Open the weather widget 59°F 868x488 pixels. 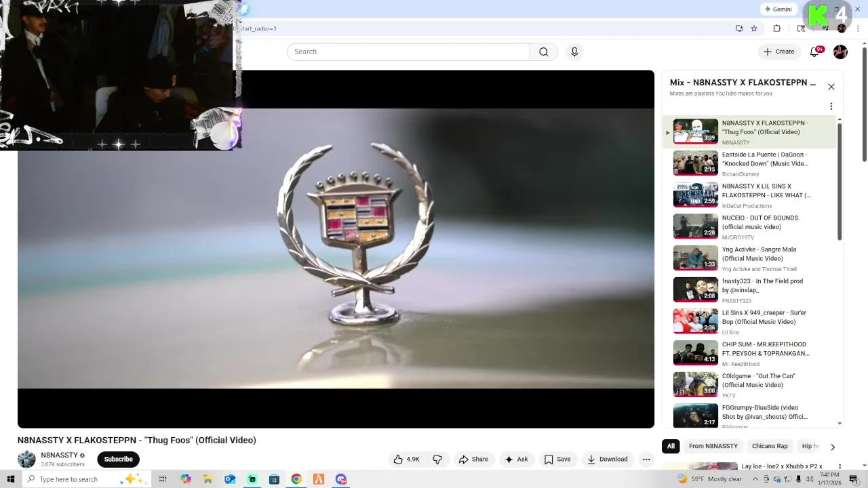coord(708,479)
